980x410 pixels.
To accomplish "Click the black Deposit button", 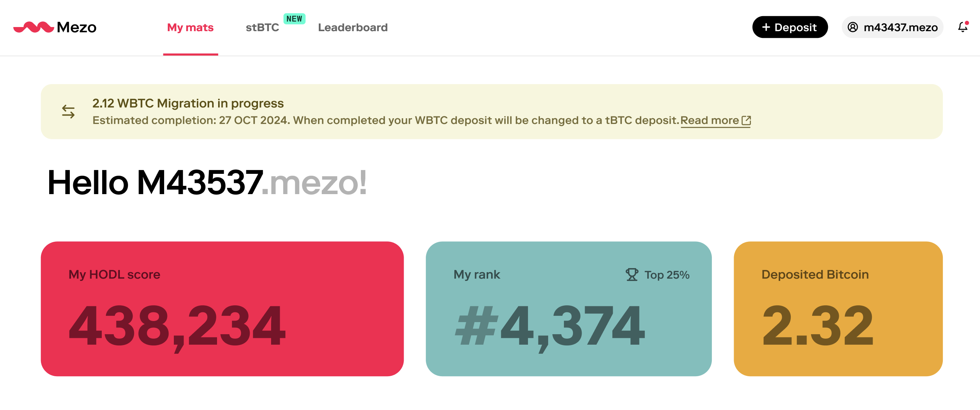I will pos(790,27).
